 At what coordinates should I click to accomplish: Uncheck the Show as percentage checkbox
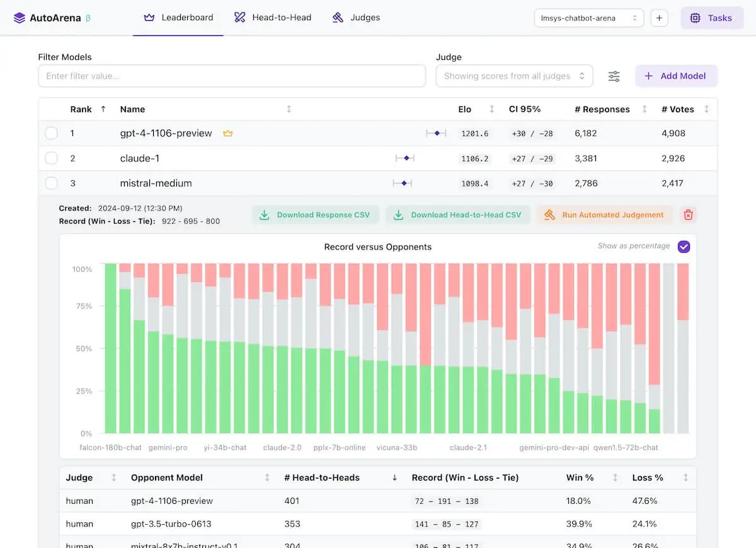click(x=684, y=246)
